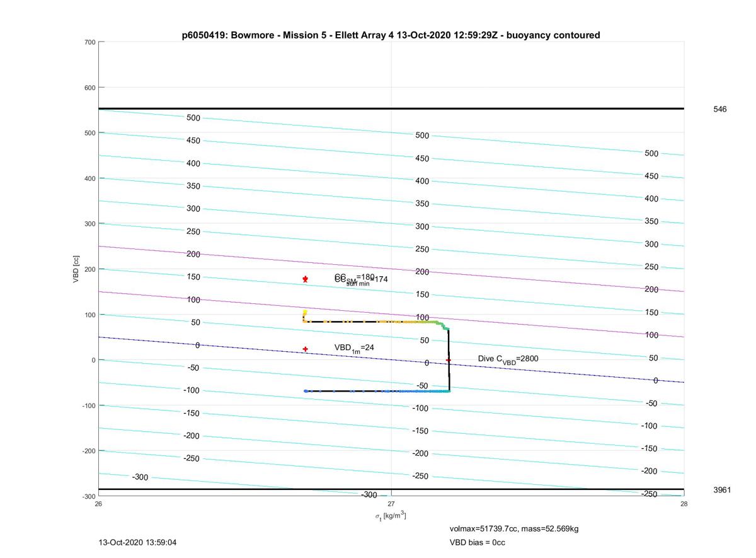
Task: Click the red plus marker beside VBD1m=24
Action: [306, 349]
